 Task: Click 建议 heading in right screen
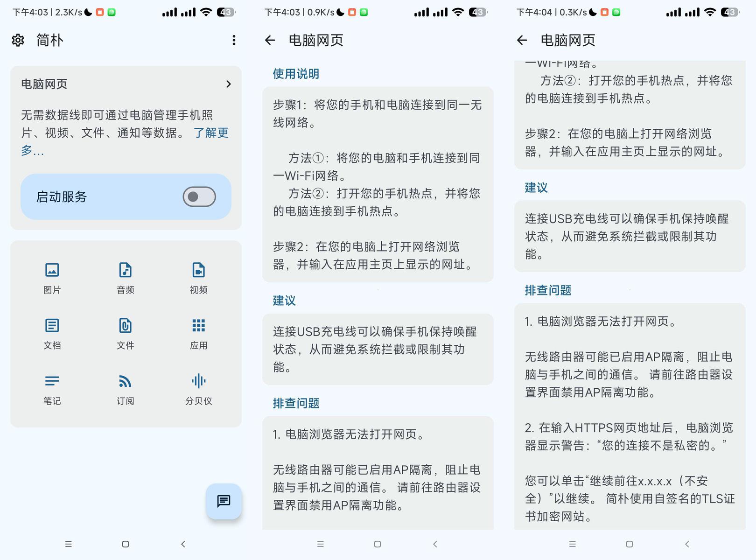(536, 188)
